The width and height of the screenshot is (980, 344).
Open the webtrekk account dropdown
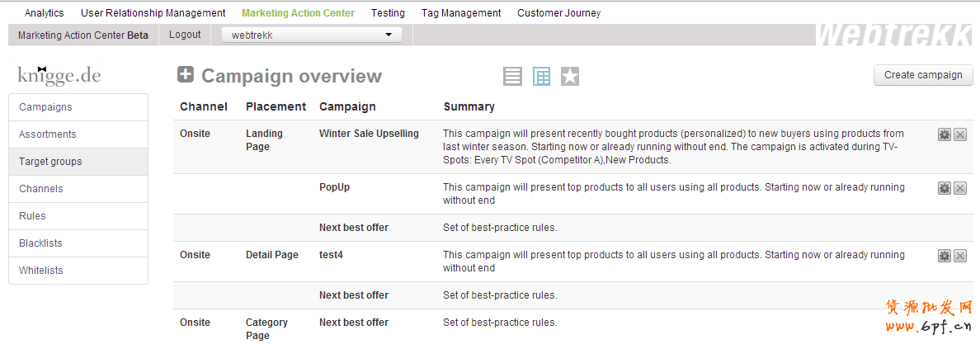pyautogui.click(x=312, y=35)
